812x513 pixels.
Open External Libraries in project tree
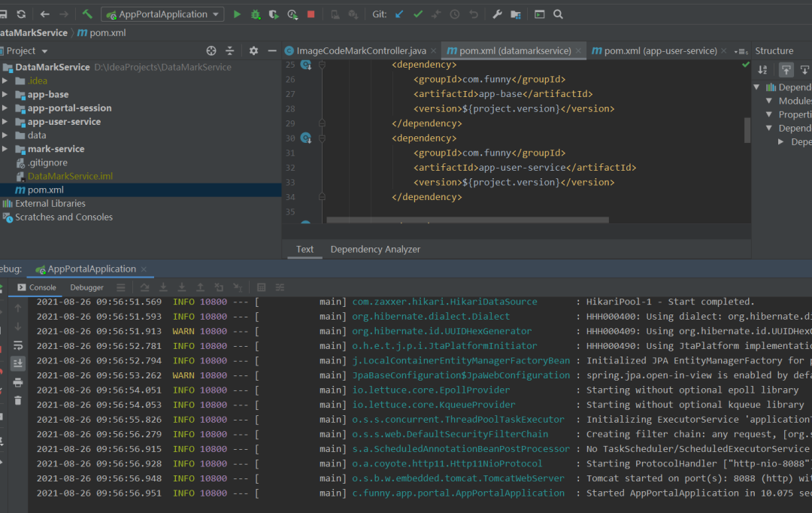[50, 204]
